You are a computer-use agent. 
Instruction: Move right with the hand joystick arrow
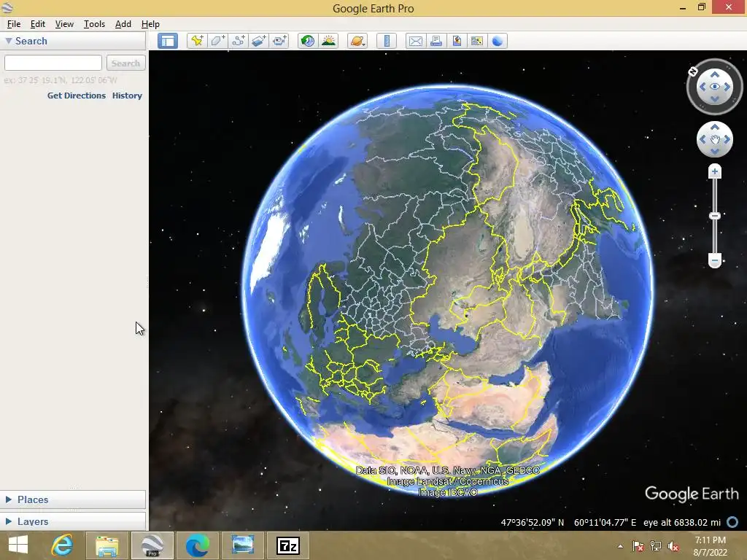(727, 139)
